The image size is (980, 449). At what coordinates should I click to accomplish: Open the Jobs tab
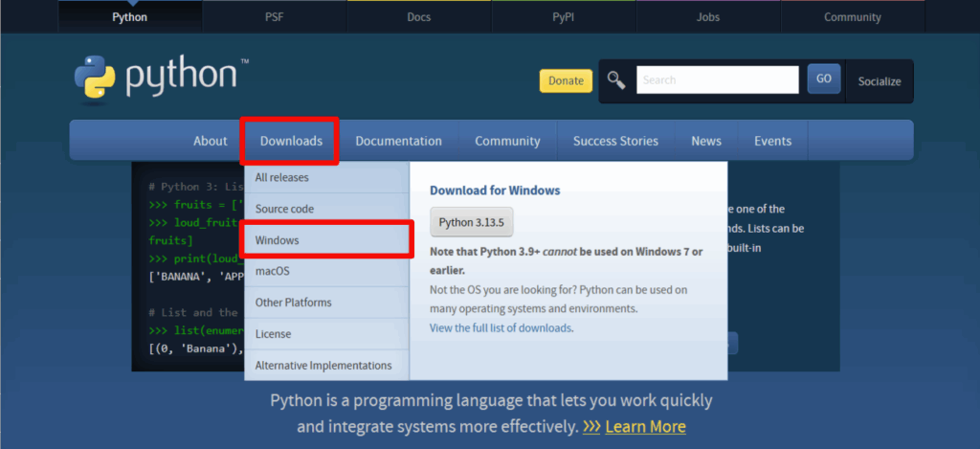tap(708, 17)
